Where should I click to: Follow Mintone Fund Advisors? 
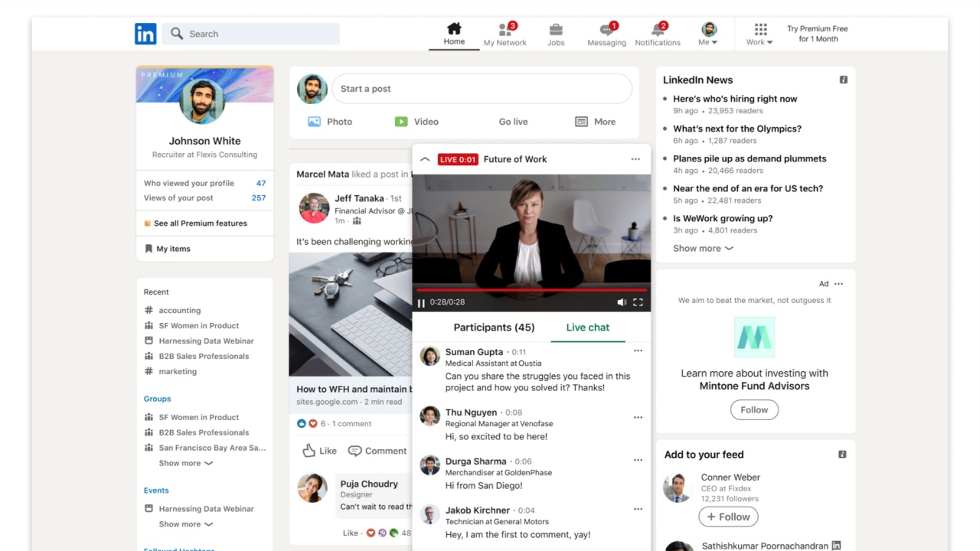[754, 410]
